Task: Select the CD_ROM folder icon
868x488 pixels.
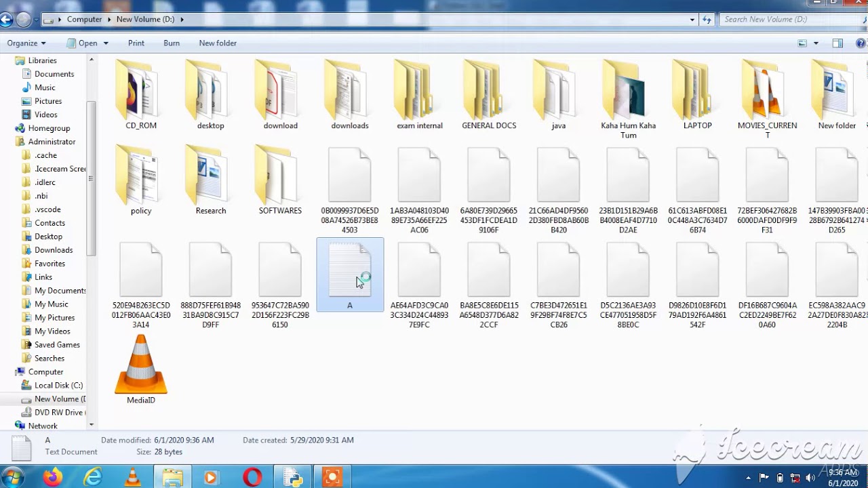Action: click(x=141, y=89)
